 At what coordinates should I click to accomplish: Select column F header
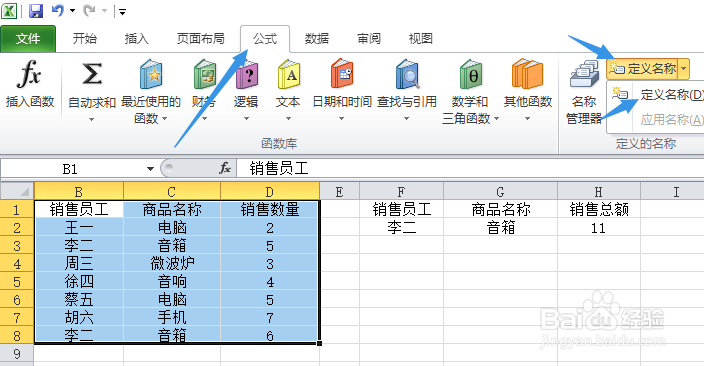401,192
